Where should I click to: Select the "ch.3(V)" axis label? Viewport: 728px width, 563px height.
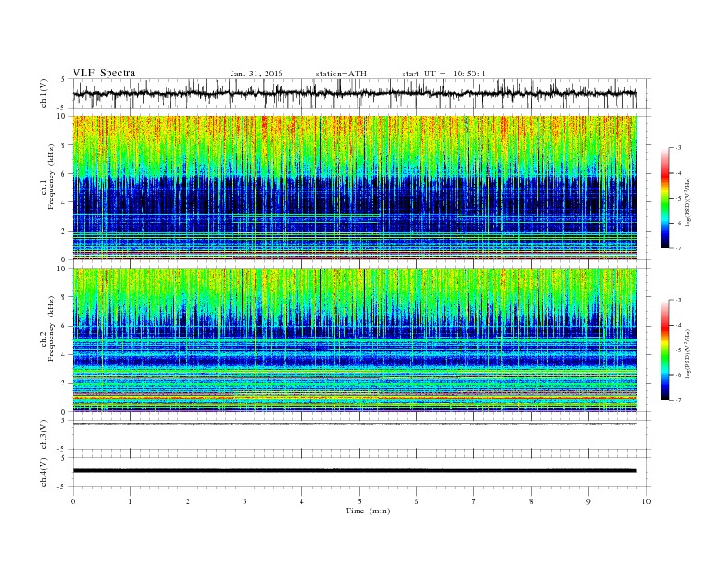(44, 435)
